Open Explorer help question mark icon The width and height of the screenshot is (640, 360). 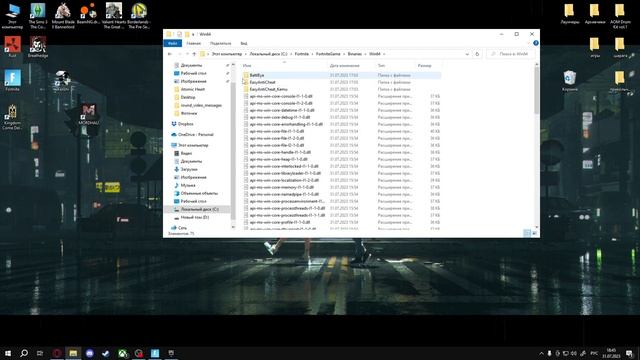536,43
